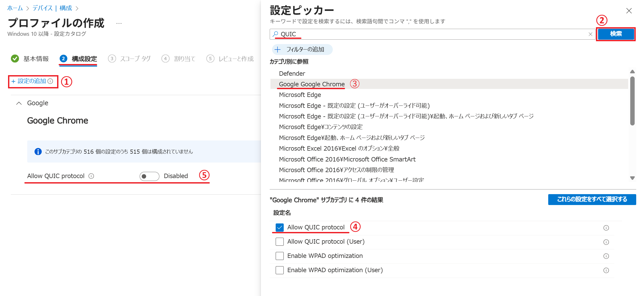Open the ellipsis menu beside プロファイルの作成
Image resolution: width=644 pixels, height=296 pixels.
click(119, 24)
